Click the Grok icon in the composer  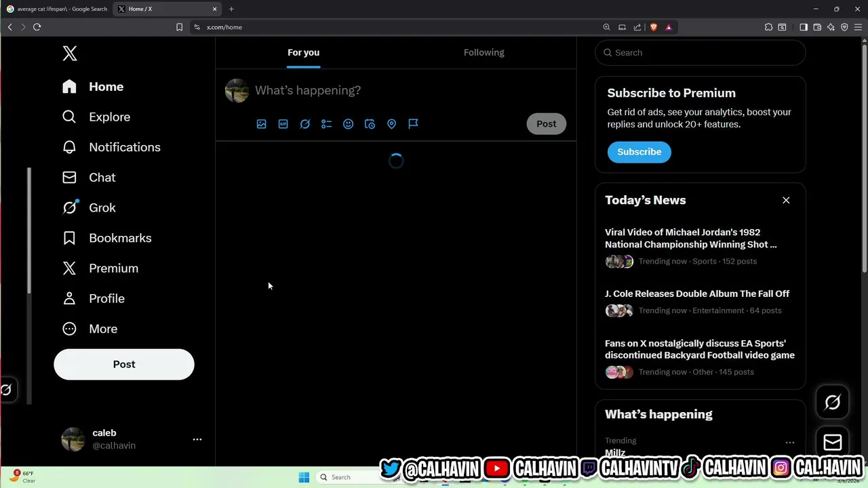pyautogui.click(x=305, y=124)
